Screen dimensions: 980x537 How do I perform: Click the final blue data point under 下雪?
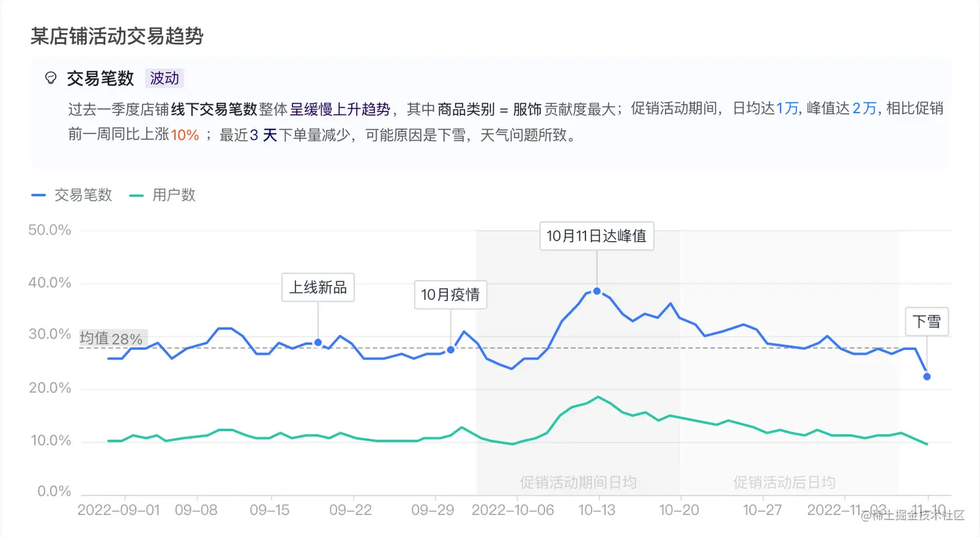point(927,376)
